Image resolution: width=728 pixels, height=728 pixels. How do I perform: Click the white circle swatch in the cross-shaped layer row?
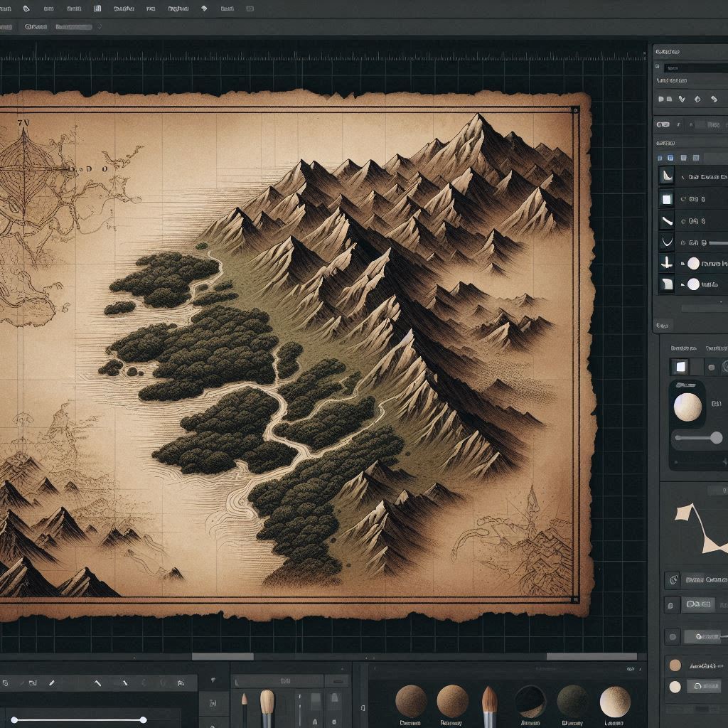693,263
